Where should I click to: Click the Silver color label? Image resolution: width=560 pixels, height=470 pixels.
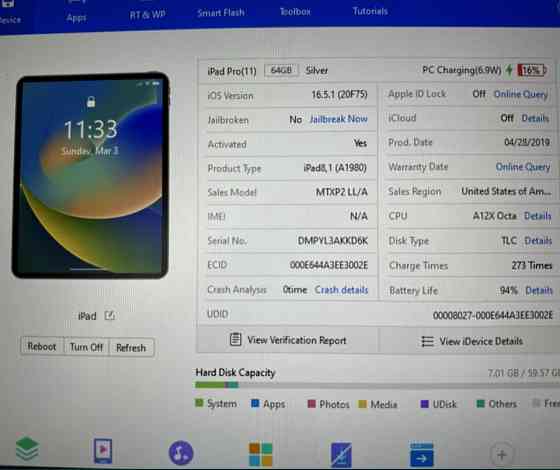point(316,70)
